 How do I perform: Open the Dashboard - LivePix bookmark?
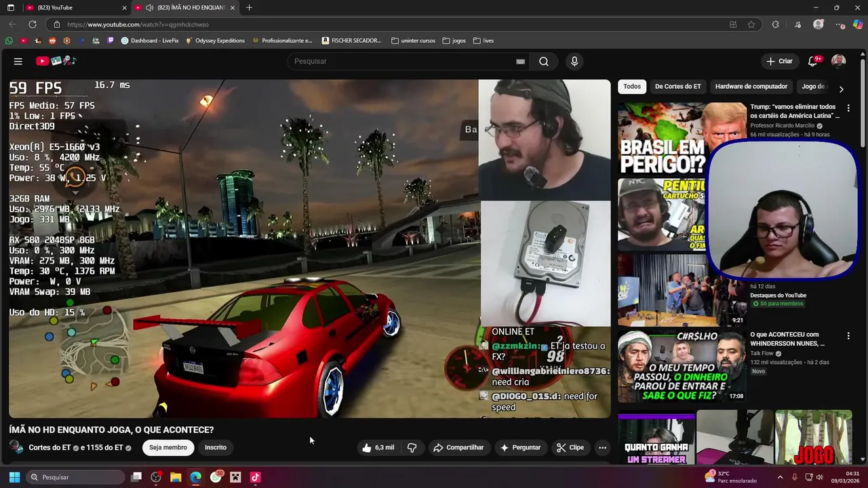point(150,41)
